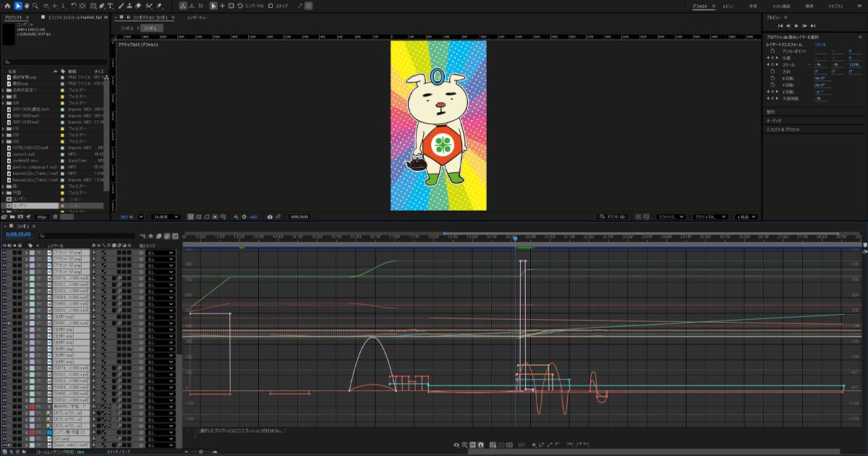Click the blue playhead marker on timeline ruler
This screenshot has width=868, height=456.
[x=515, y=238]
